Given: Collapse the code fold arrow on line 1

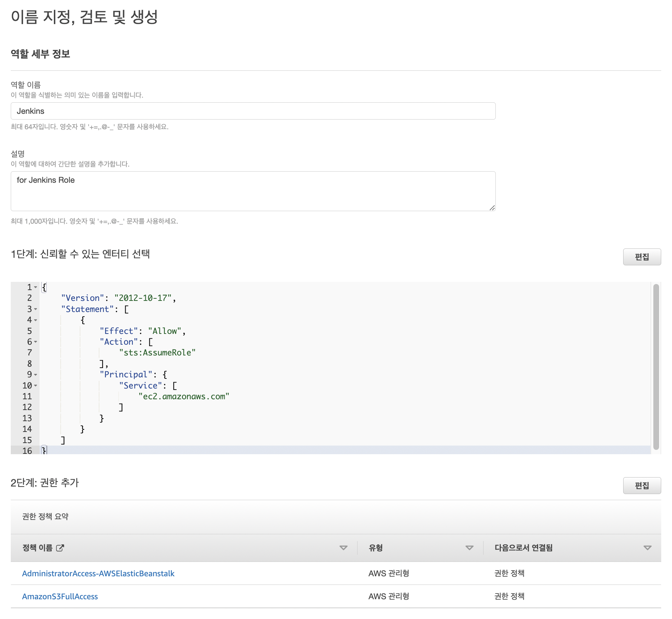Looking at the screenshot, I should (36, 287).
